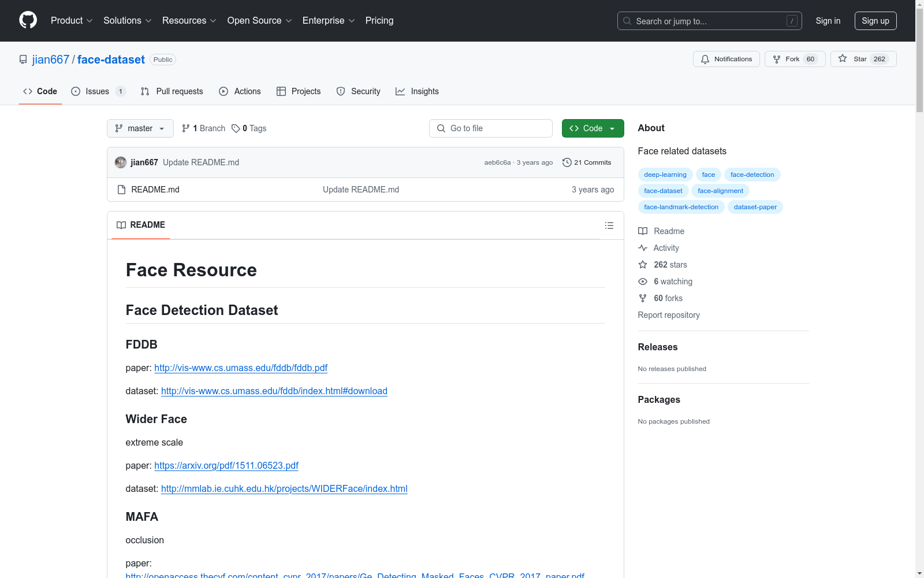Expand the Resources menu
Viewport: 924px width, 578px height.
click(x=189, y=20)
